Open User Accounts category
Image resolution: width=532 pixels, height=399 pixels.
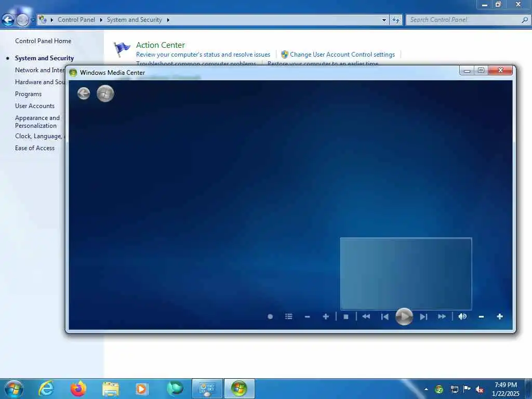pos(35,106)
